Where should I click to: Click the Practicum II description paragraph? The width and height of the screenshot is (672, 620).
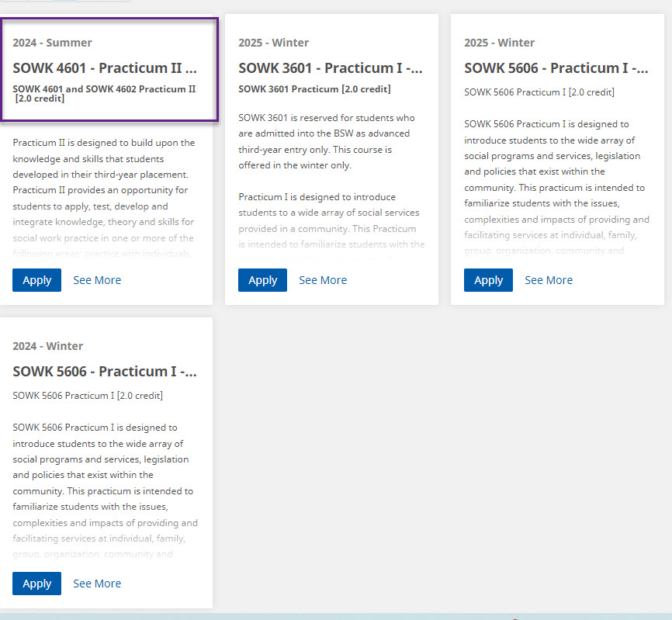(105, 190)
